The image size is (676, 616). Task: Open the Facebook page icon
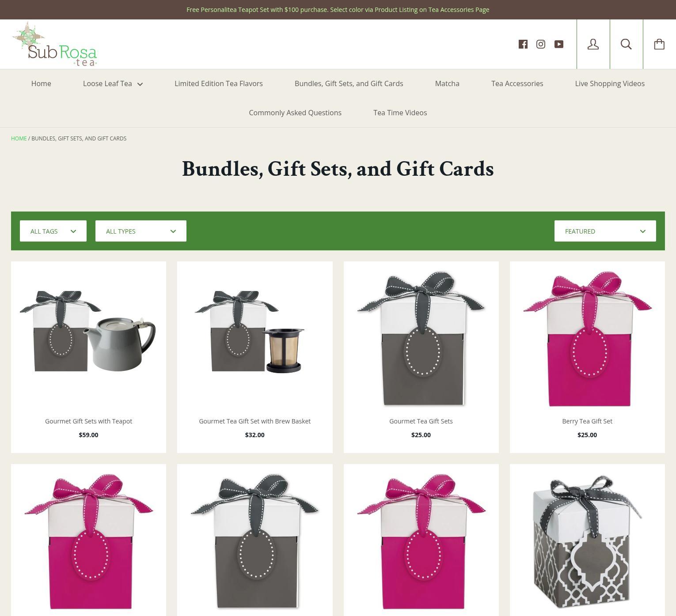click(x=523, y=44)
